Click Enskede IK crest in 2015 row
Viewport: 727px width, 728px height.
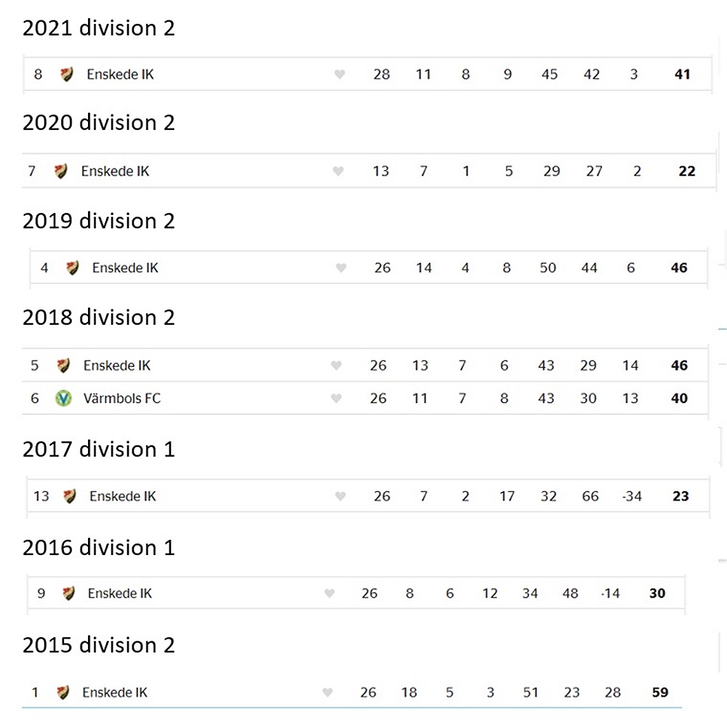[63, 692]
